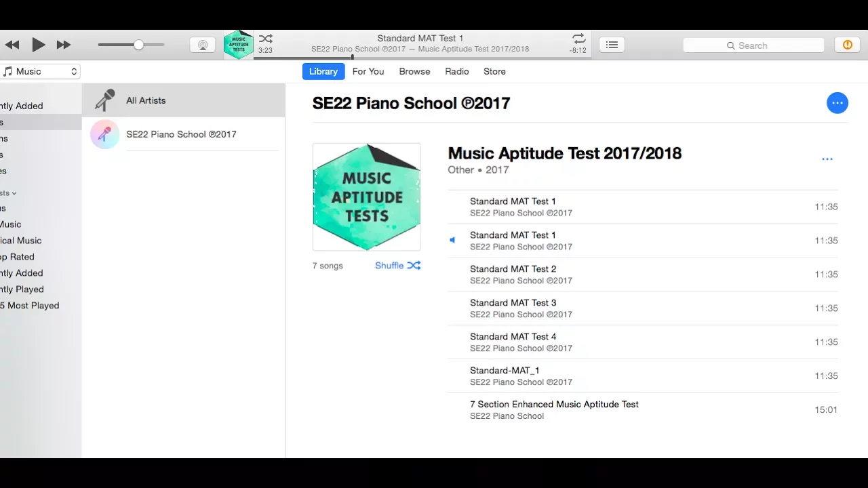Click the play button in toolbar

tap(39, 45)
